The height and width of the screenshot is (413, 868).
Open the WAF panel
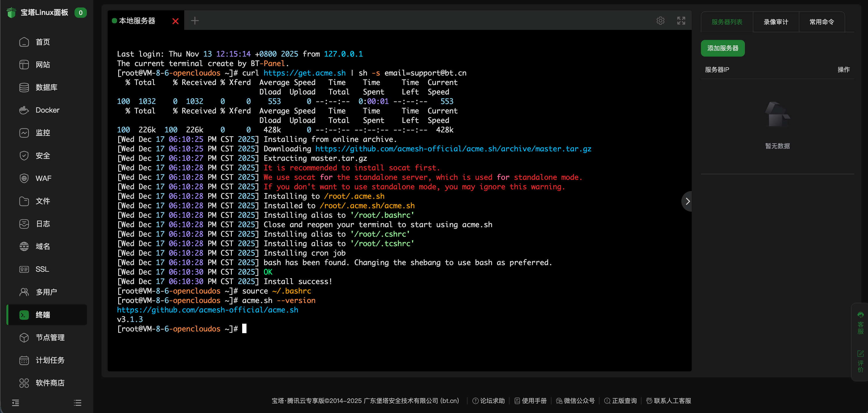(x=43, y=178)
